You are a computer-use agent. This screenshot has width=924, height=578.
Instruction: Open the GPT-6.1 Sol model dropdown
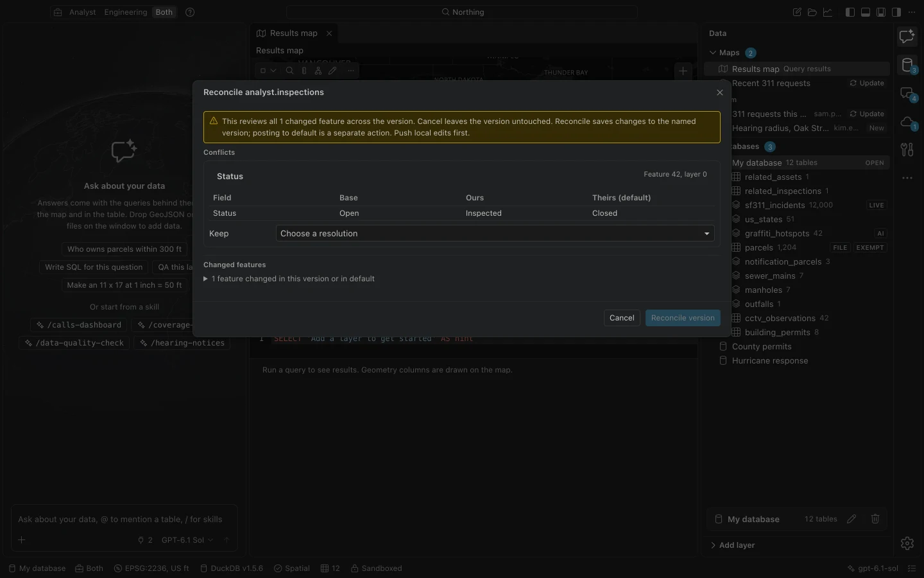point(187,540)
